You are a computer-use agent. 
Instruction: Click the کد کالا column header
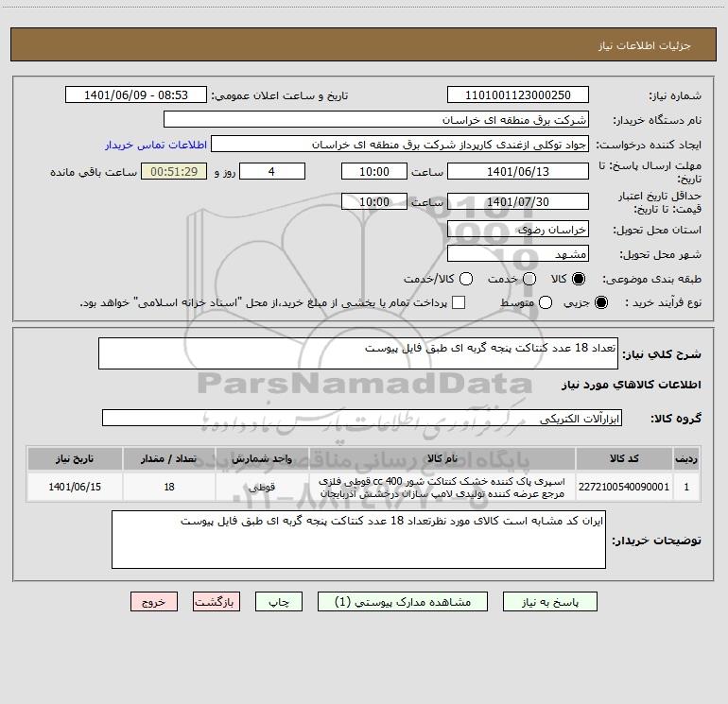tap(624, 458)
